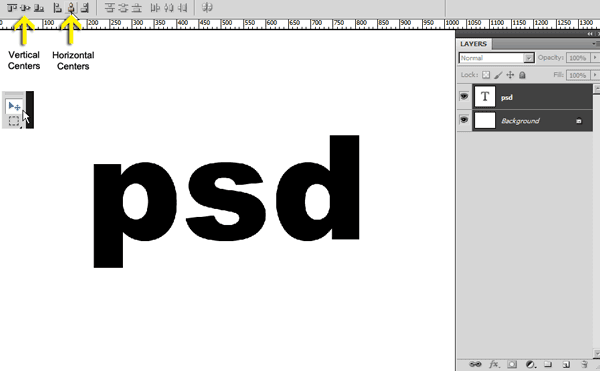Click the Fill 100% field

[578, 75]
